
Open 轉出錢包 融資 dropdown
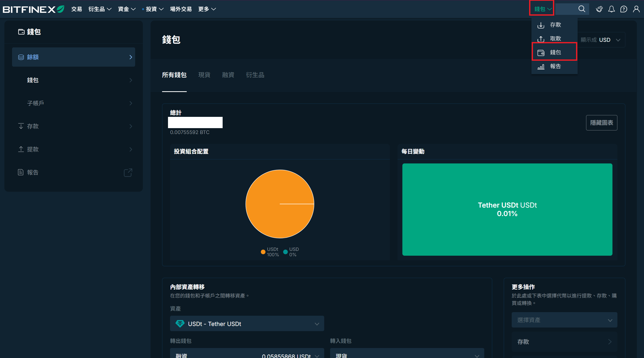[247, 353]
